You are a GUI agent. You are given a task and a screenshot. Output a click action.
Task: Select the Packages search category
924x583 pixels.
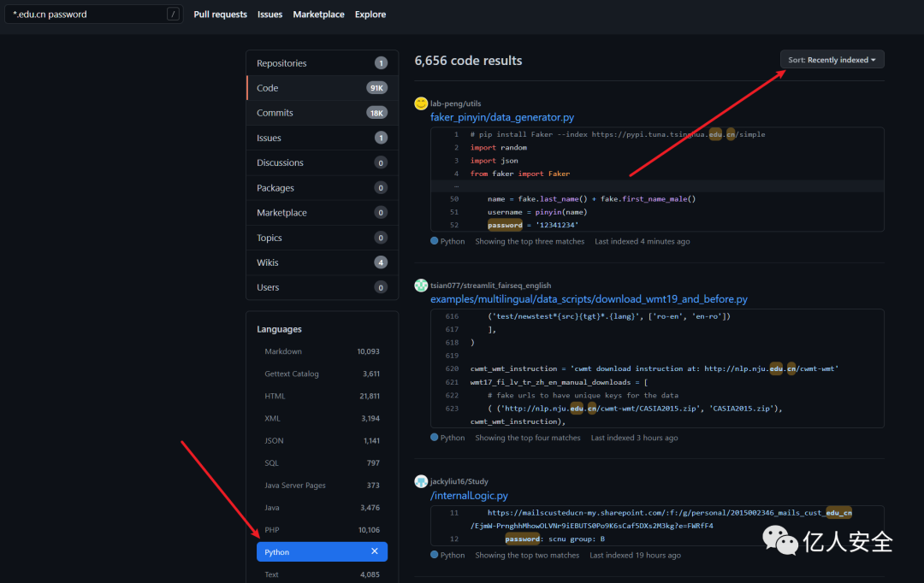(x=323, y=188)
